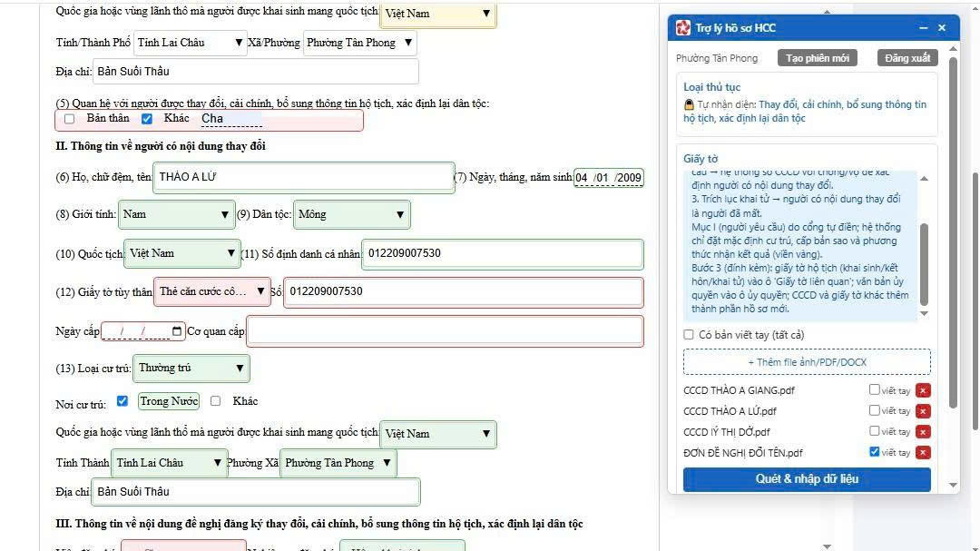This screenshot has width=980, height=551.
Task: Click the Thay đổi, cải chính procedure link
Action: tap(806, 112)
